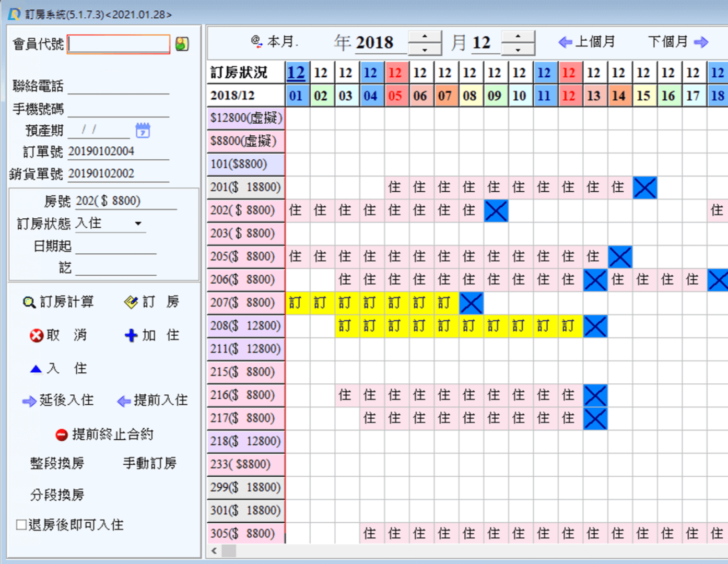The height and width of the screenshot is (564, 728).
Task: Click 提前入住 left-arrow button
Action: [152, 401]
